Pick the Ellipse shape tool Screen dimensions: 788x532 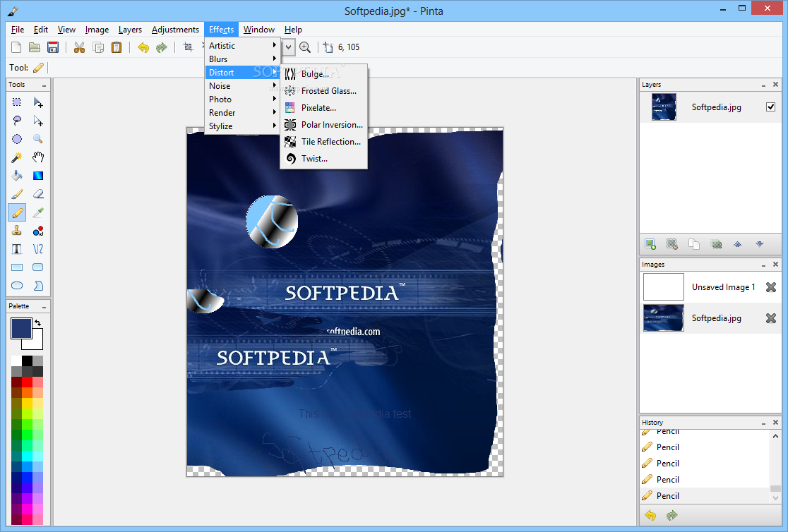pyautogui.click(x=16, y=286)
